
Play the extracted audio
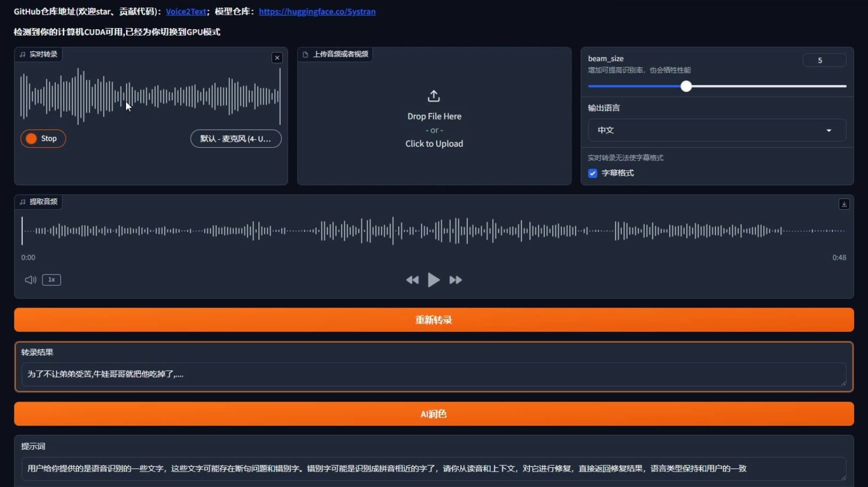434,280
